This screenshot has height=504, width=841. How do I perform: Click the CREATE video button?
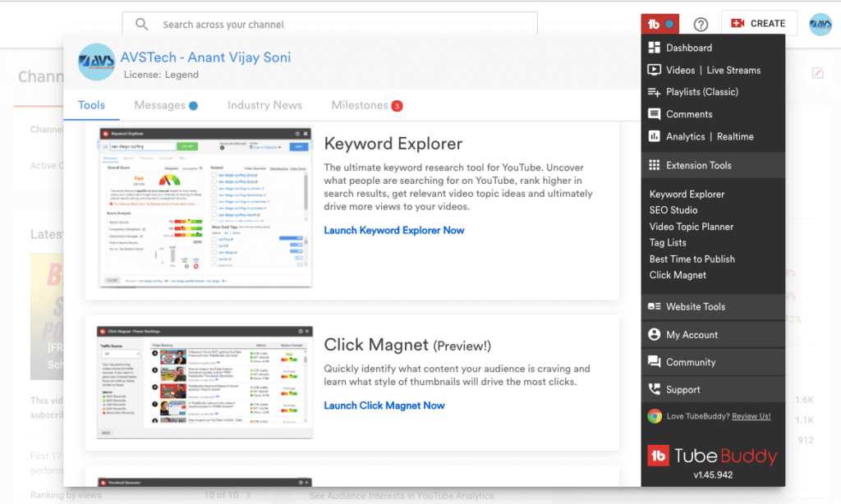coord(758,24)
